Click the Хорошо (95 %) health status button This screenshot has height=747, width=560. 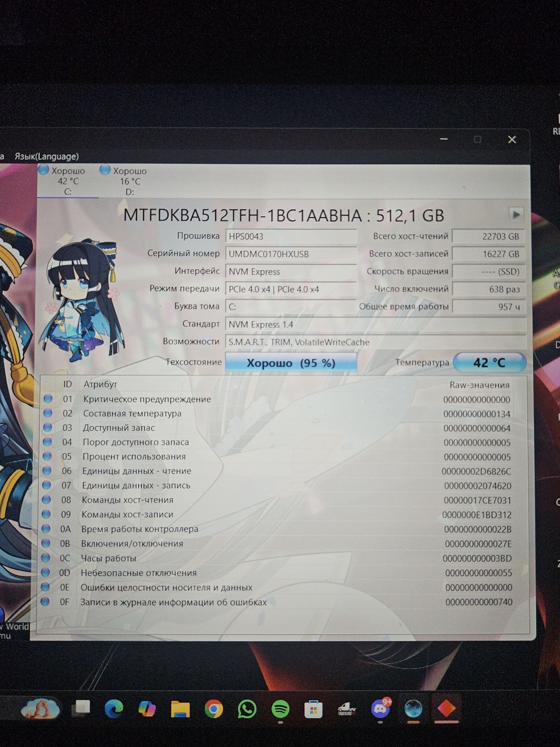[291, 363]
